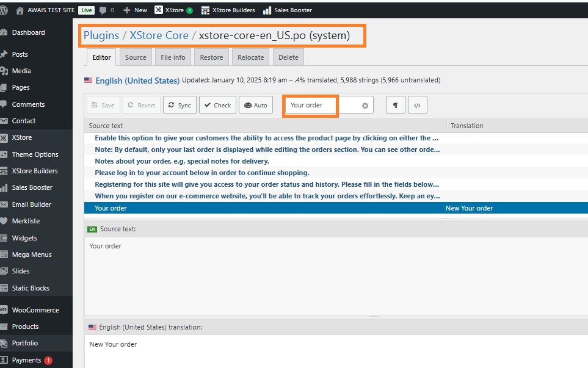Click the New content plus item
The image size is (588, 368).
pyautogui.click(x=135, y=10)
